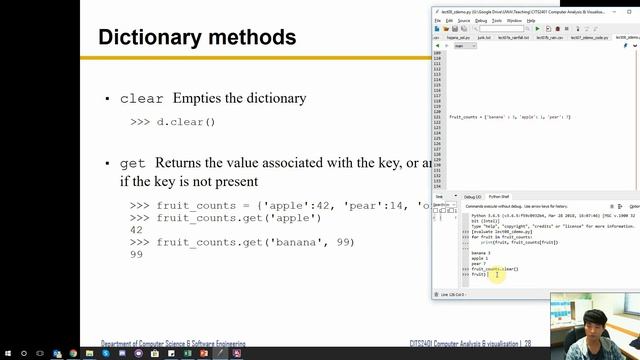The width and height of the screenshot is (640, 360).
Task: Click the green back navigation arrow
Action: coord(438,46)
